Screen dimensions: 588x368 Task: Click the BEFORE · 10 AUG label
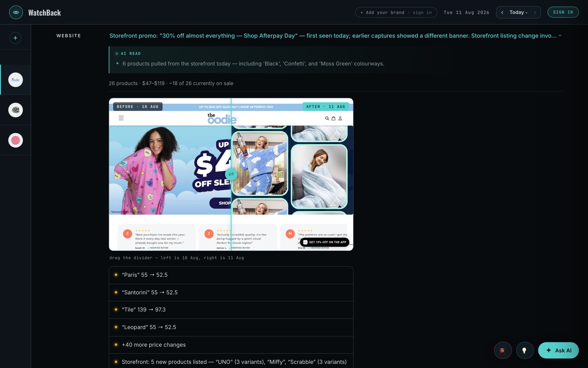pyautogui.click(x=138, y=107)
